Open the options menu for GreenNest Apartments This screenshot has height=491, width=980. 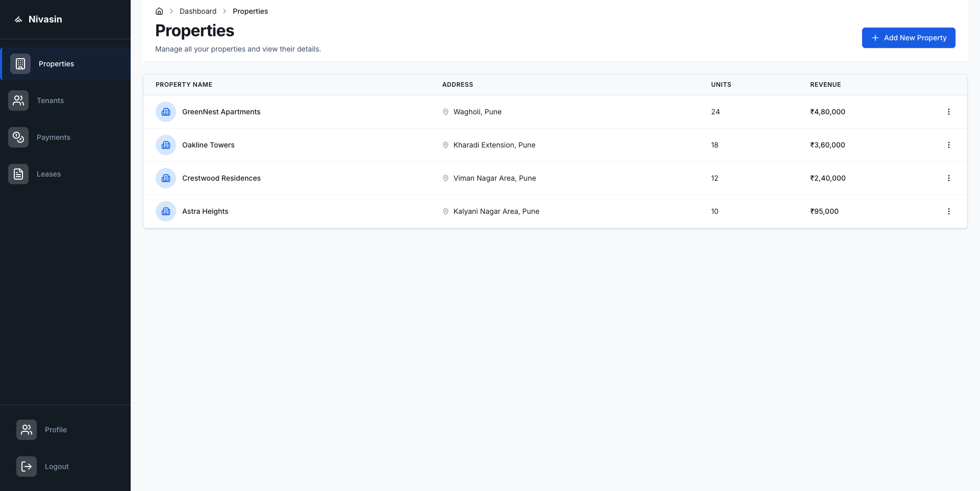coord(949,111)
